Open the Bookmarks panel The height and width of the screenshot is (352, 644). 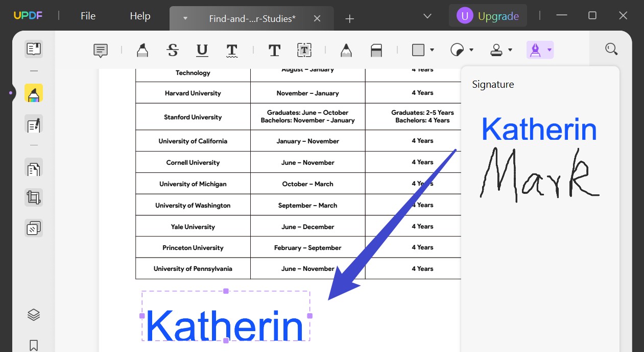click(33, 345)
